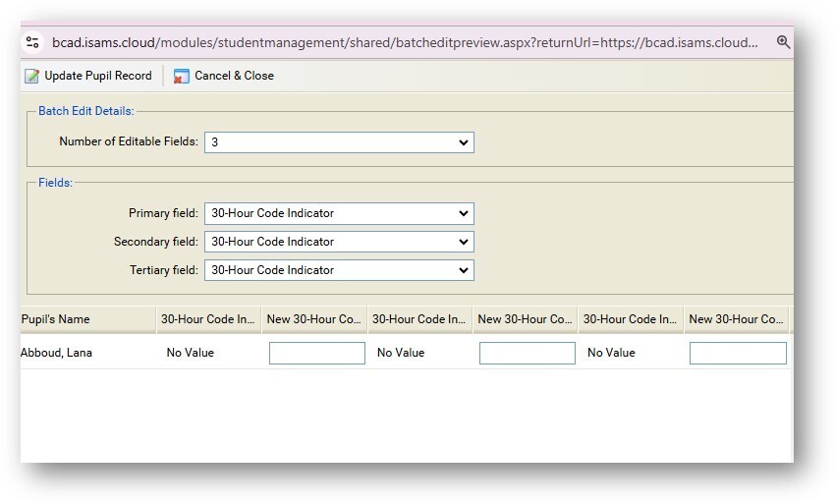835x504 pixels.
Task: Focus the middle New 30-Hour Code input box
Action: (x=527, y=353)
